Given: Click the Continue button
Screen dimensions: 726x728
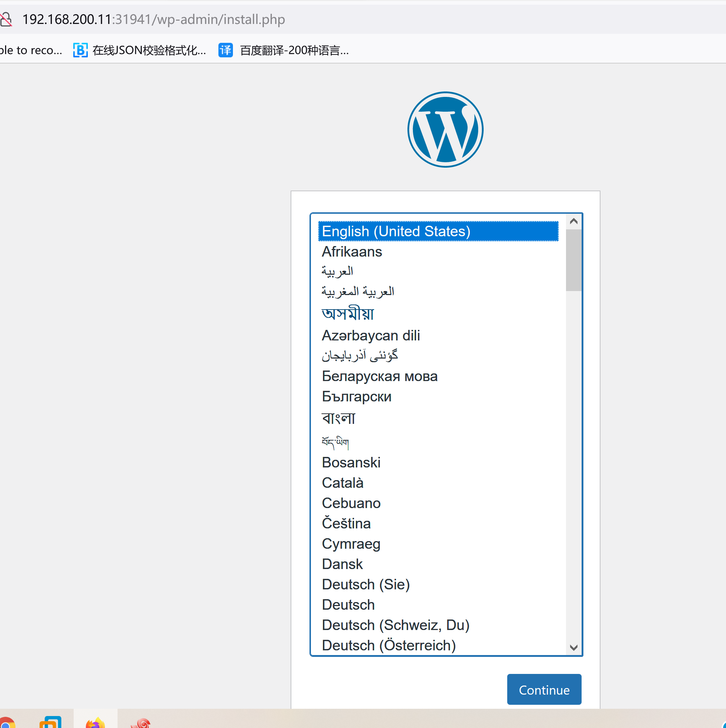Looking at the screenshot, I should pyautogui.click(x=544, y=690).
